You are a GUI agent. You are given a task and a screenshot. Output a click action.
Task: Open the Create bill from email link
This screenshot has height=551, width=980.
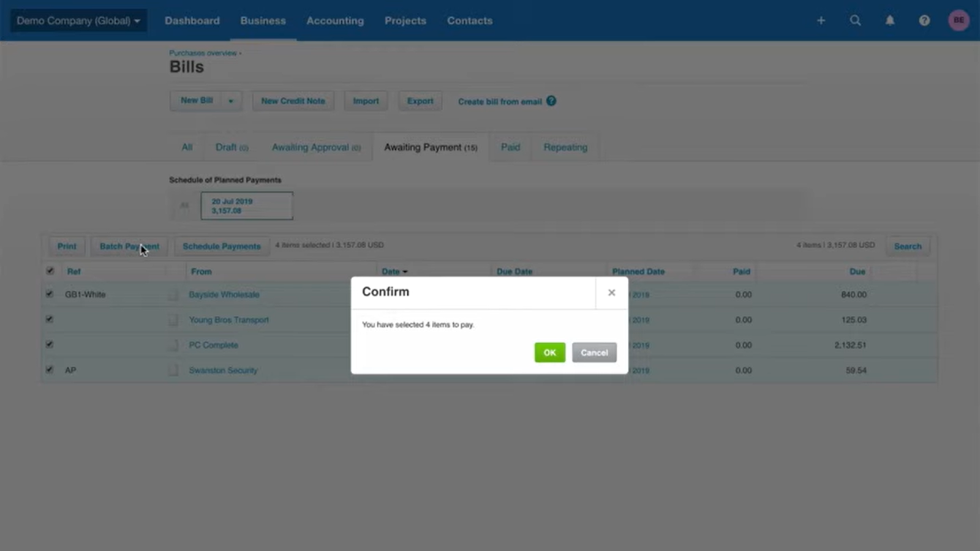tap(500, 102)
